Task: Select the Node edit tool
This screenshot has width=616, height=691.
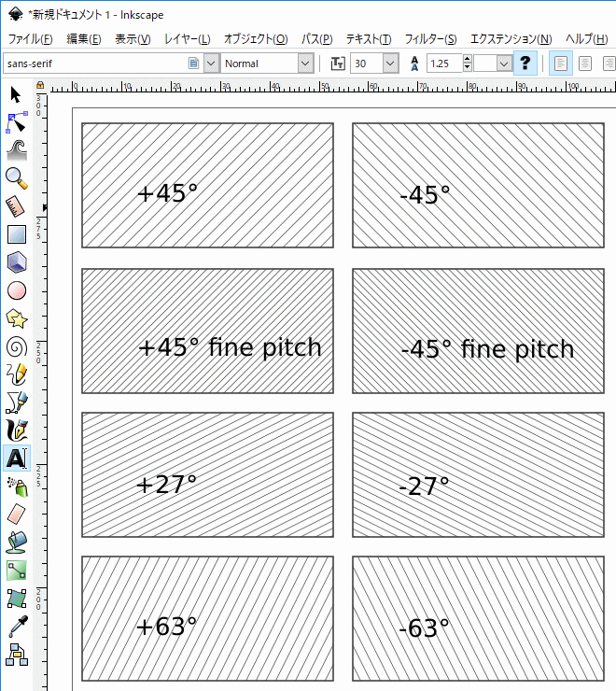Action: (16, 121)
